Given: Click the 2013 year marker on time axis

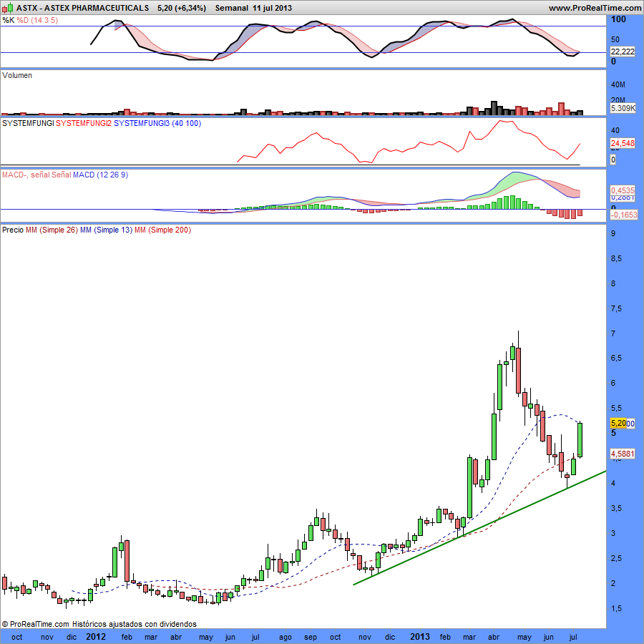Looking at the screenshot, I should pyautogui.click(x=420, y=637).
